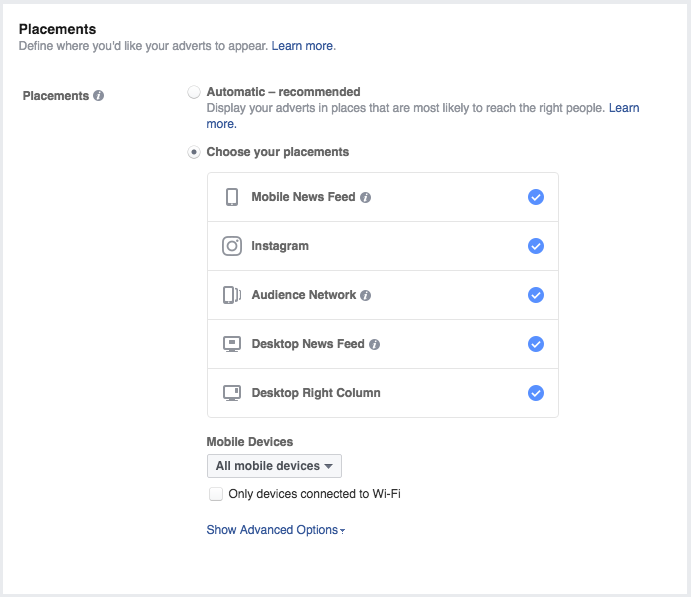Screen dimensions: 691x597
Task: Click Learn more link in Automatic description
Action: pos(623,108)
